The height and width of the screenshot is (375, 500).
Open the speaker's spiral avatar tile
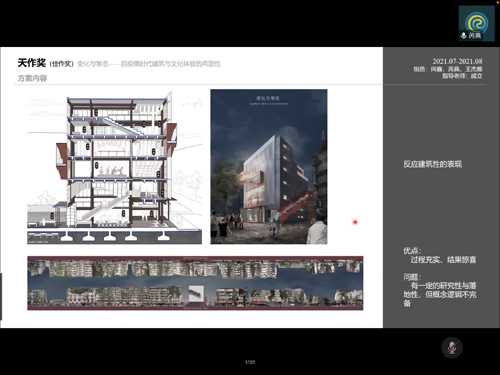[x=477, y=23]
